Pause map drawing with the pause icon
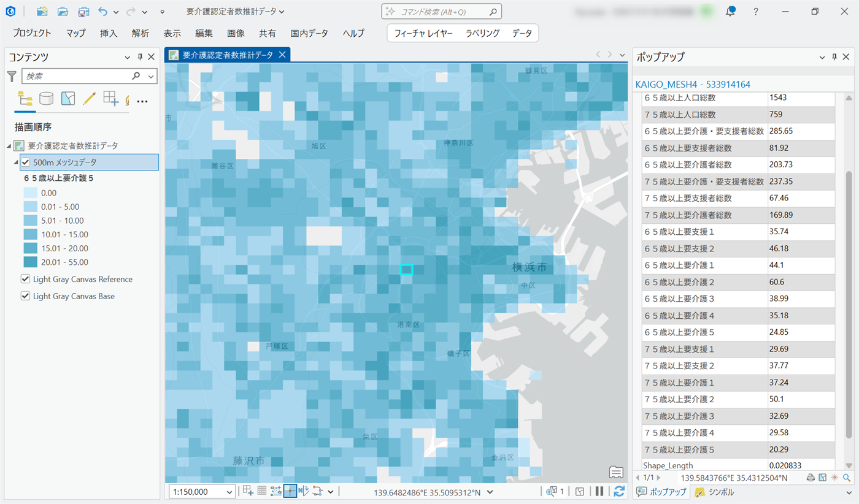This screenshot has height=504, width=859. [599, 491]
